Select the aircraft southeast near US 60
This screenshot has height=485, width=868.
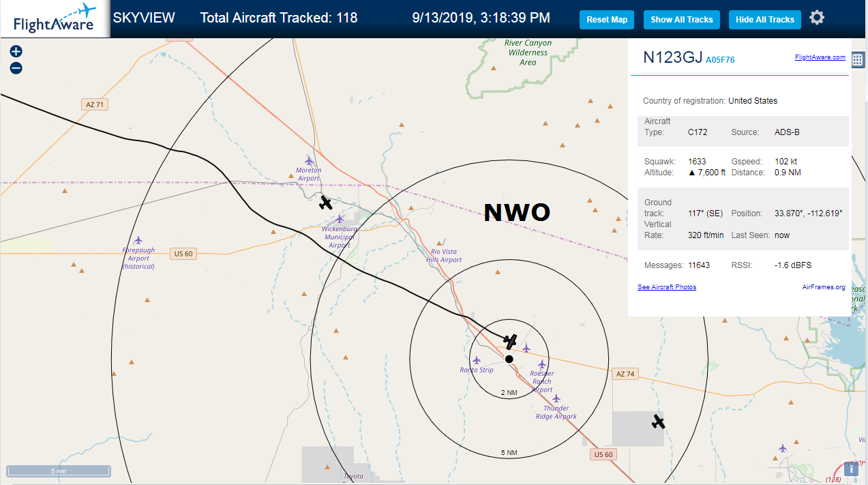point(658,422)
